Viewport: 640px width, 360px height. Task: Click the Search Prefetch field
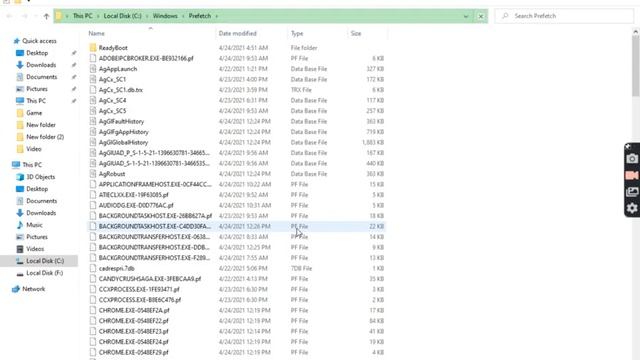click(564, 16)
